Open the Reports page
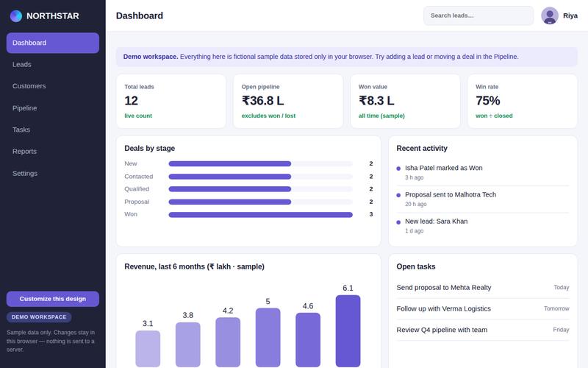This screenshot has height=368, width=588. 53,152
